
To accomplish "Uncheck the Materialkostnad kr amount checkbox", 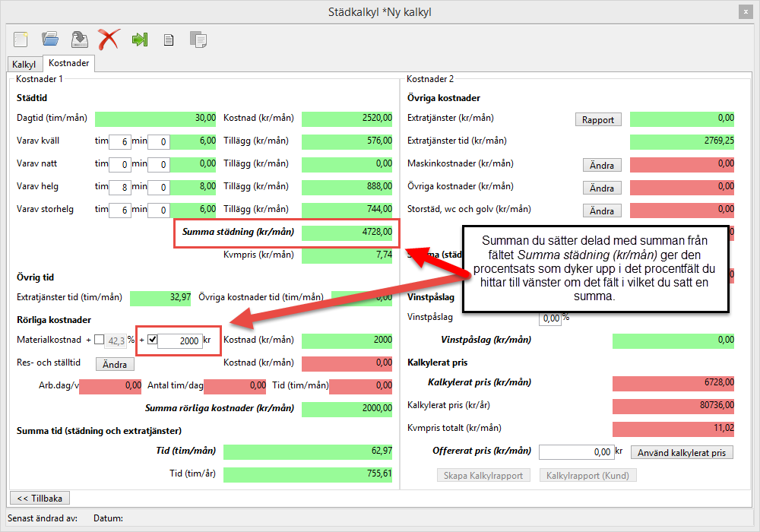I will point(152,340).
